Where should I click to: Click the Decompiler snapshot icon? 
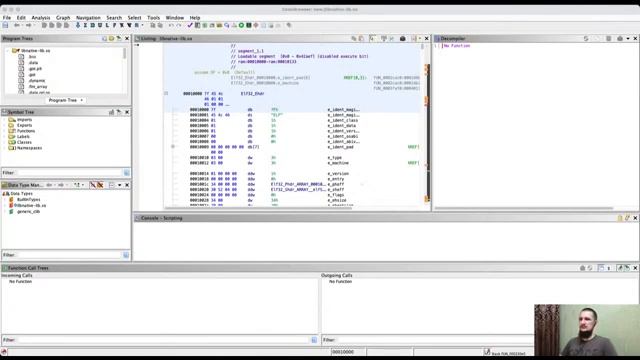(x=620, y=38)
